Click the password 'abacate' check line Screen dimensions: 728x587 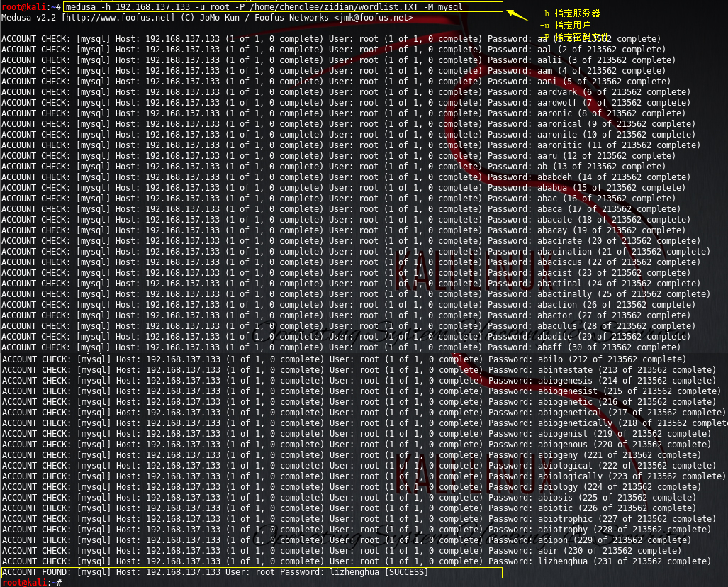click(x=346, y=220)
